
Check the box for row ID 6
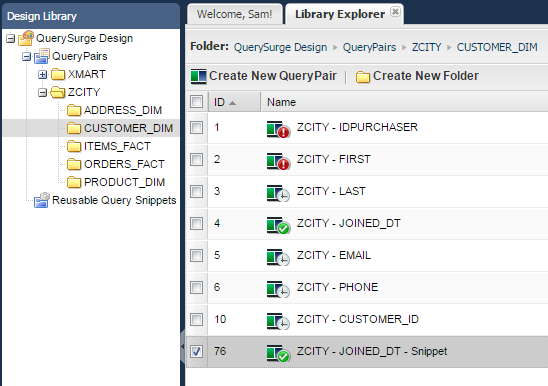click(196, 287)
